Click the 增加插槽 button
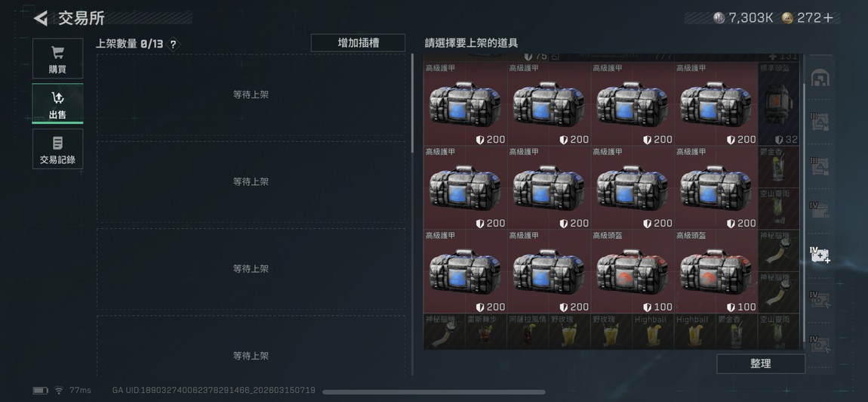Screen dimensions: 868x402 point(359,43)
